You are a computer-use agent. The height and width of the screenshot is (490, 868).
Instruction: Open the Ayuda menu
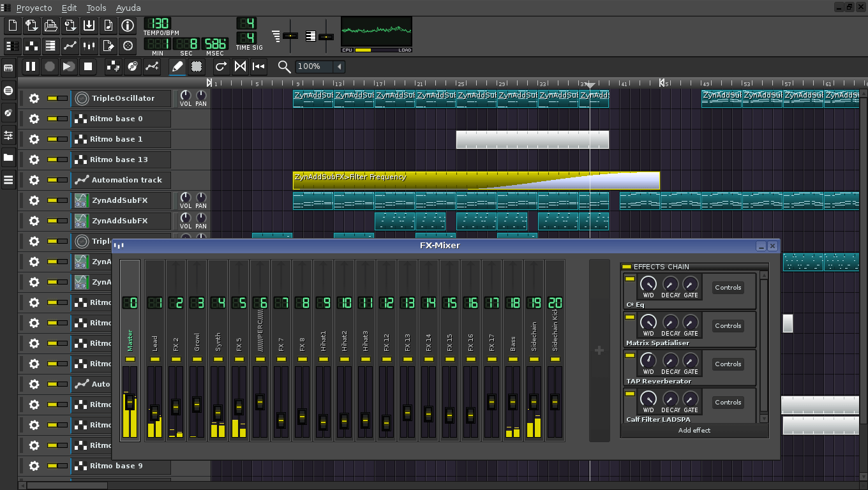pyautogui.click(x=128, y=8)
